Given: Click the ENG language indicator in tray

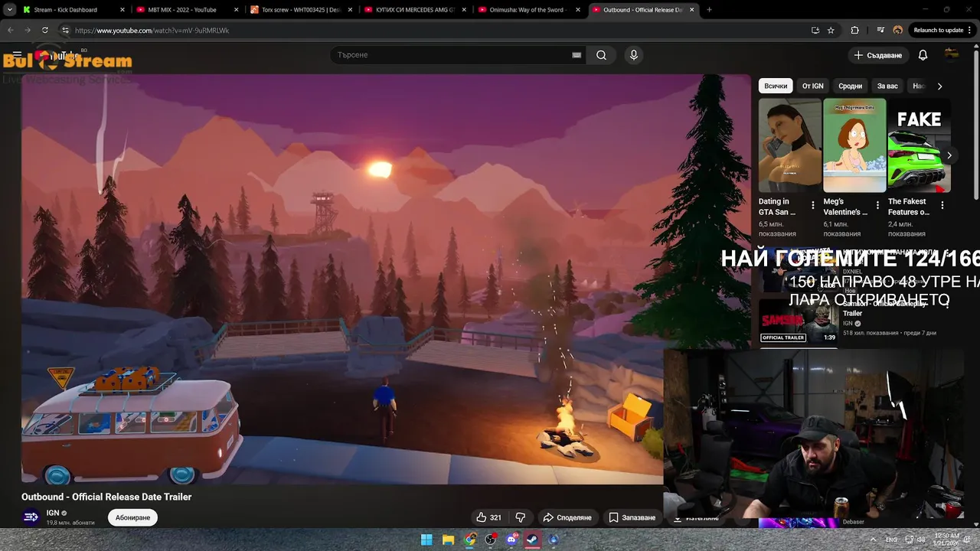Looking at the screenshot, I should click(x=891, y=540).
